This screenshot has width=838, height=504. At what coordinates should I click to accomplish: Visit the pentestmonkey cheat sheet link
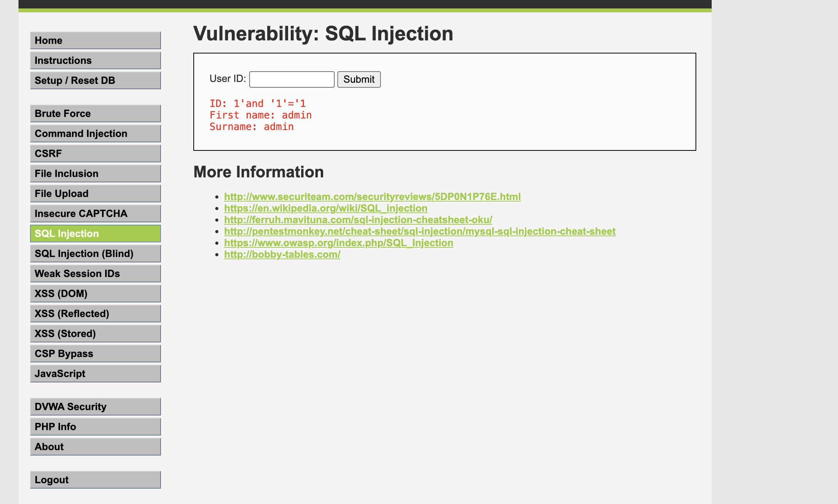[419, 231]
